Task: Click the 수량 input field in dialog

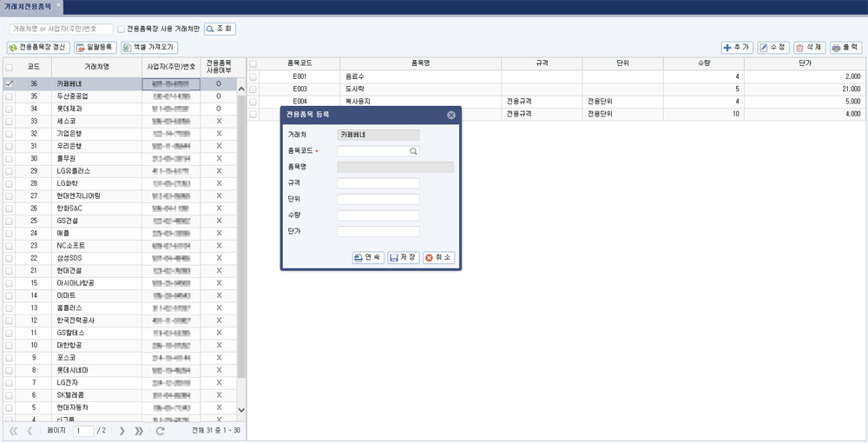Action: point(378,215)
